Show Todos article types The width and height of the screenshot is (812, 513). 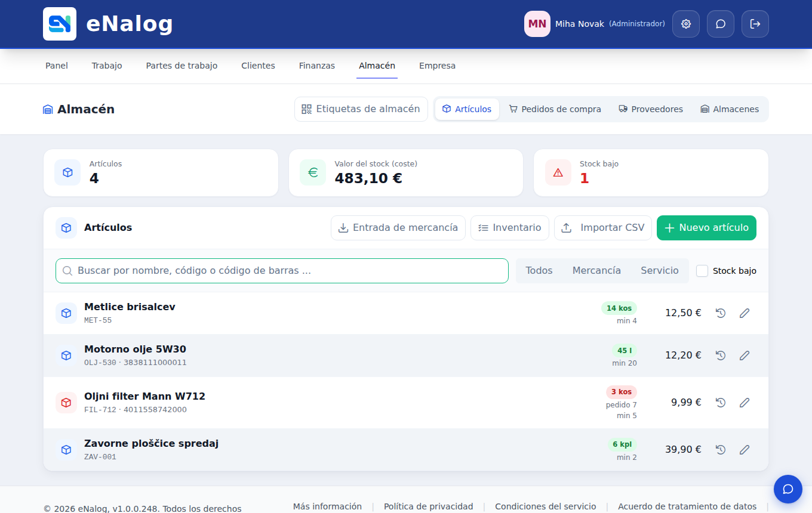click(539, 271)
